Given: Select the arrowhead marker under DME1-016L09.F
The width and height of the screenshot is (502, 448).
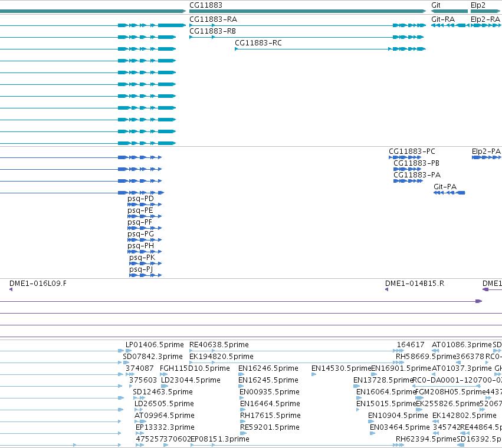Looking at the screenshot, I should click(x=11, y=289).
